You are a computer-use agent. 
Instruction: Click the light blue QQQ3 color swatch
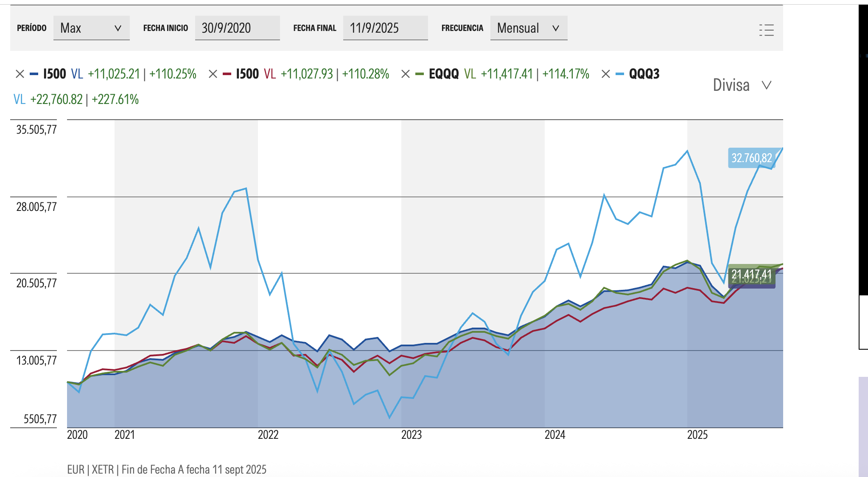(x=620, y=74)
